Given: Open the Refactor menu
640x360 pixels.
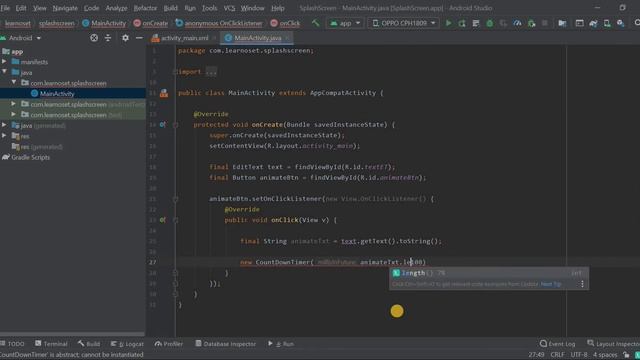Looking at the screenshot, I should [145, 8].
